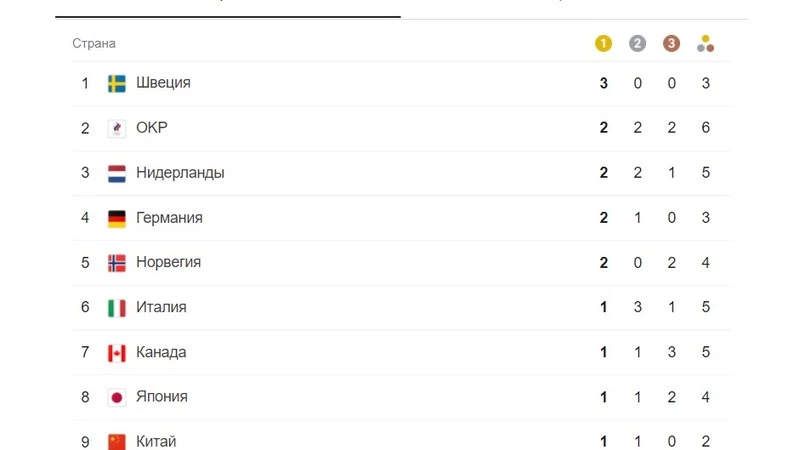Open the Германия country link
This screenshot has width=800, height=450.
click(169, 218)
